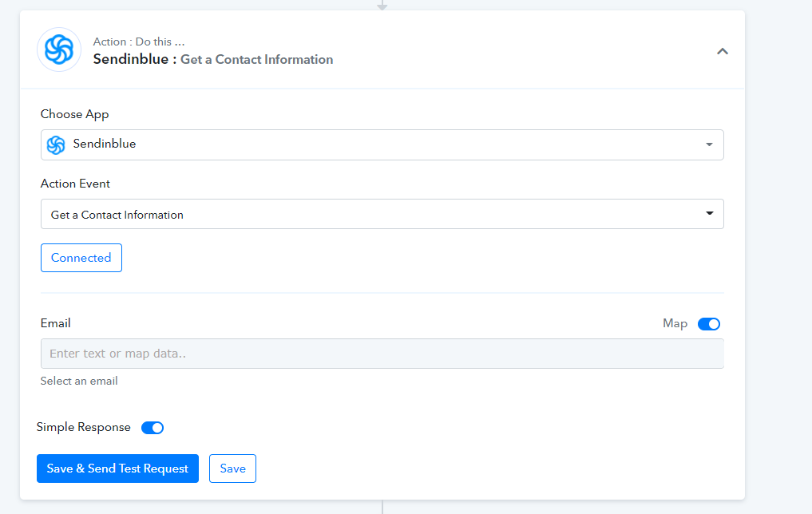The height and width of the screenshot is (514, 812).
Task: Open the Choose App dropdown showing Sendinblue
Action: tap(382, 144)
